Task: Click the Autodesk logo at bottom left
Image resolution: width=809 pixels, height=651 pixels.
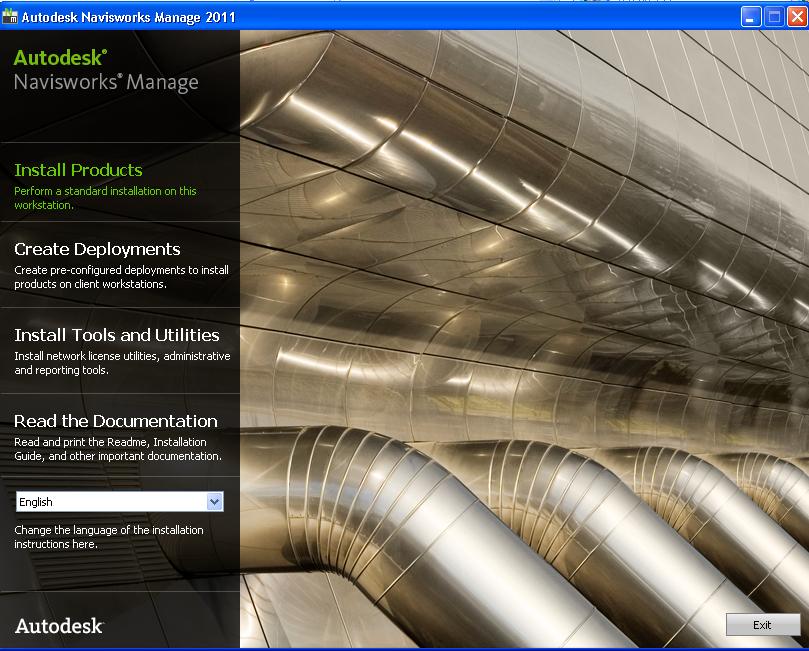Action: [x=59, y=626]
